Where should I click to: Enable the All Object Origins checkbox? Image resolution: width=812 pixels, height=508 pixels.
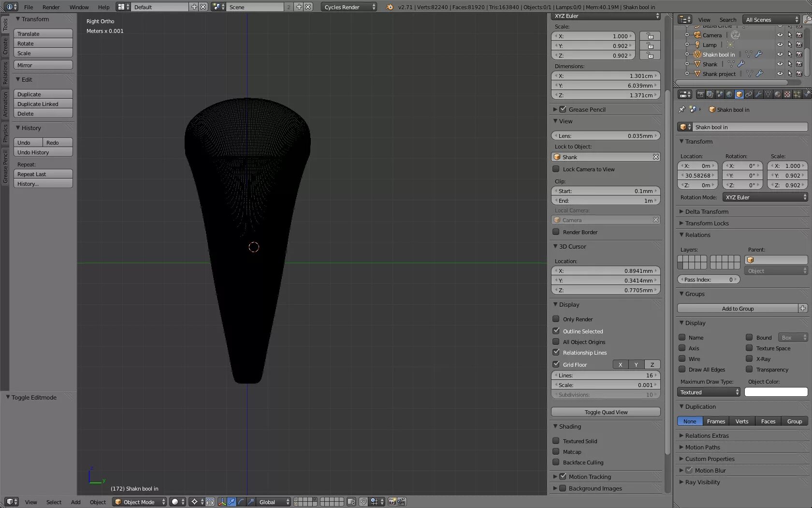556,342
